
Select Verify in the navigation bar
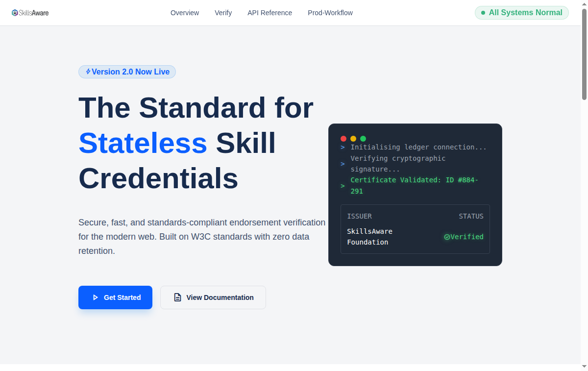point(223,13)
